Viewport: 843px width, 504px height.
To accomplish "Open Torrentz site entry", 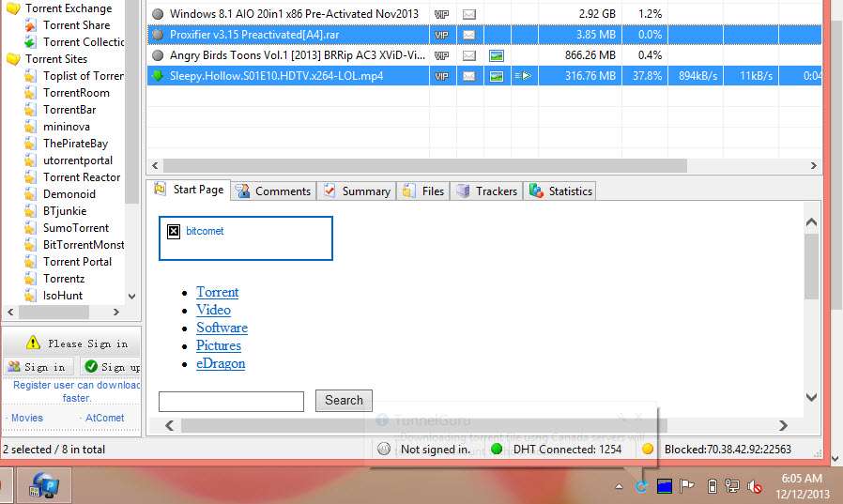I will (x=64, y=279).
